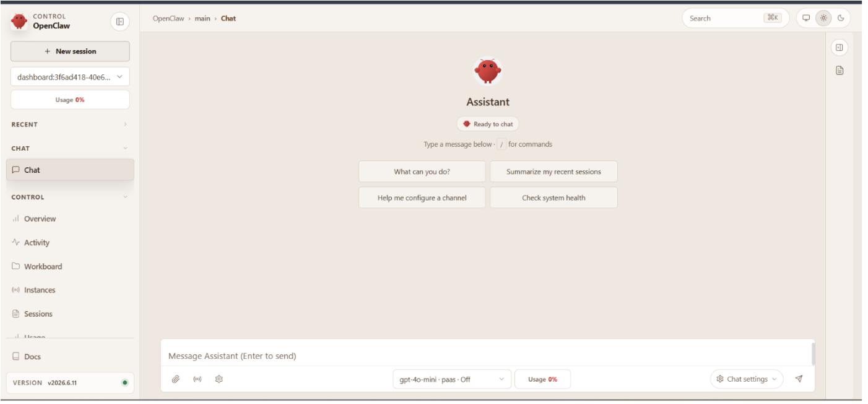Click the Overview bar chart icon
This screenshot has width=868, height=404.
pos(16,219)
